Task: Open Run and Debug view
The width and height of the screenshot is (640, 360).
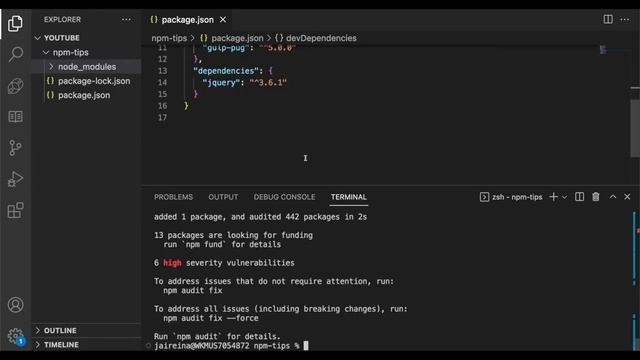Action: coord(15,179)
